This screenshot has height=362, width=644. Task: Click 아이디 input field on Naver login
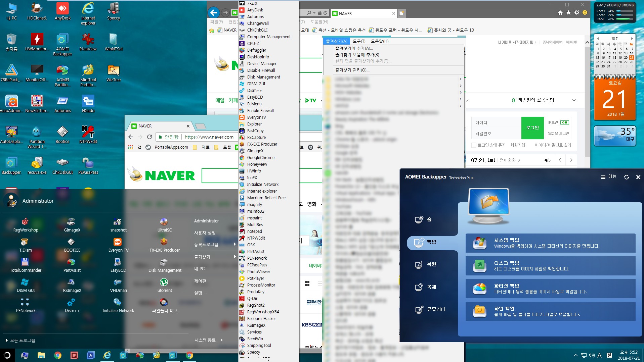tap(497, 122)
